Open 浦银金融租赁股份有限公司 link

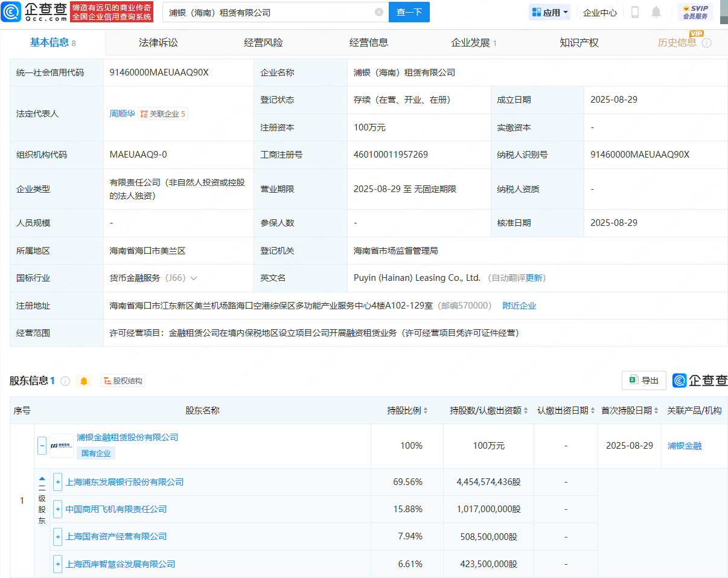point(127,437)
